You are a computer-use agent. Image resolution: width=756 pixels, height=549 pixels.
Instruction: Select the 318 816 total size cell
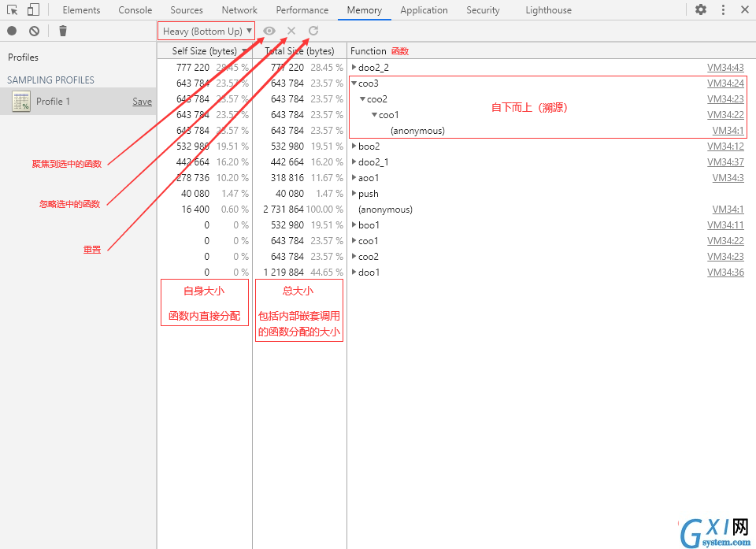point(287,178)
